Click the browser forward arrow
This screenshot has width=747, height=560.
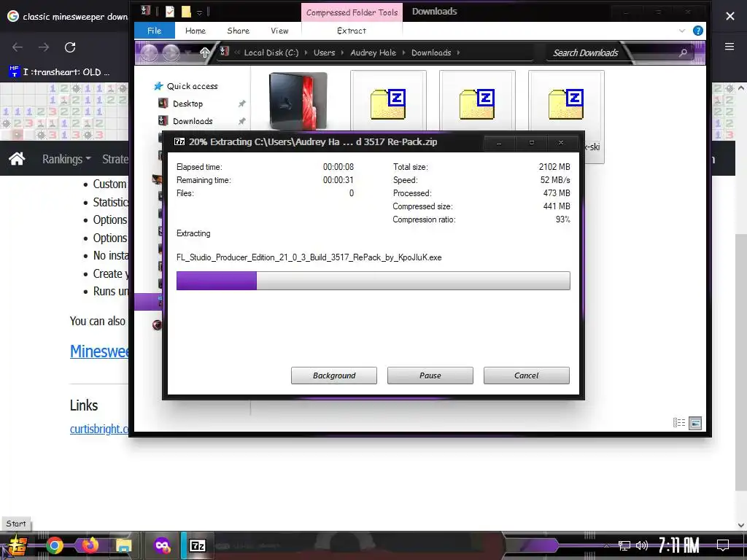[x=44, y=47]
